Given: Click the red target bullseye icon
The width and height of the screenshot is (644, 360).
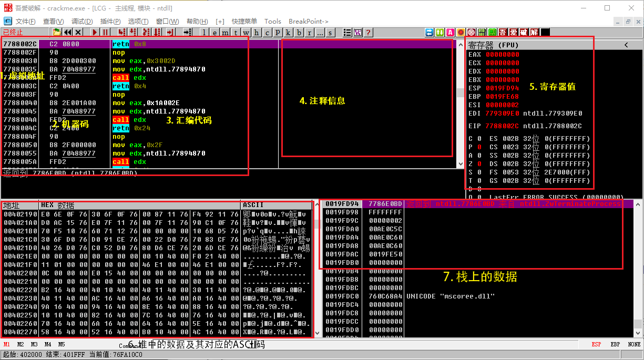Looking at the screenshot, I should [471, 33].
